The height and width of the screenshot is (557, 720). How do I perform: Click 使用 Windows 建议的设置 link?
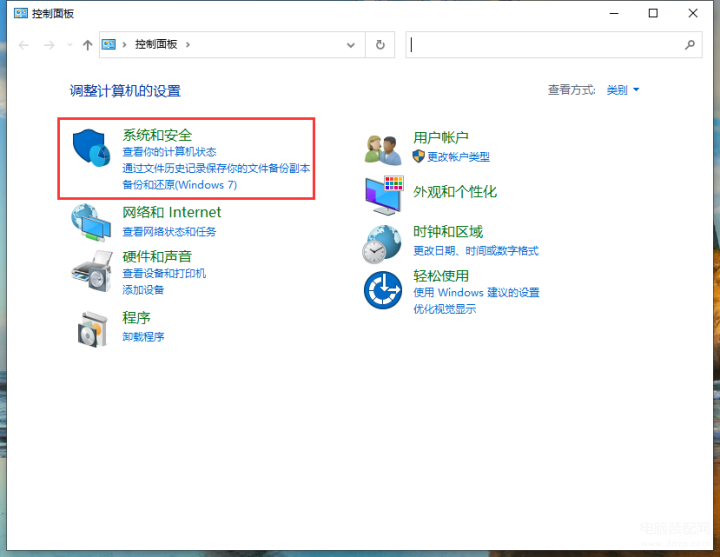click(476, 293)
